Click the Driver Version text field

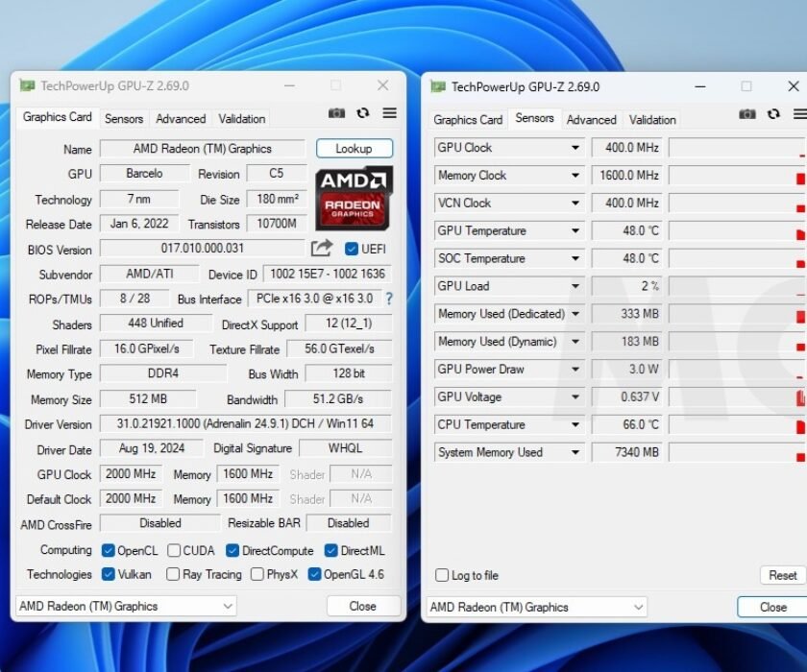pos(245,423)
